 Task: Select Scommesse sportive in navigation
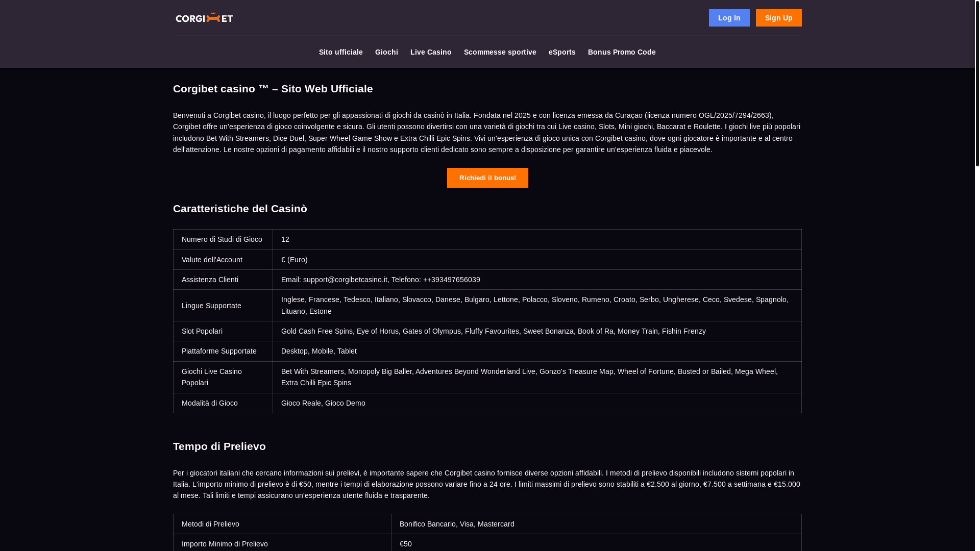500,52
